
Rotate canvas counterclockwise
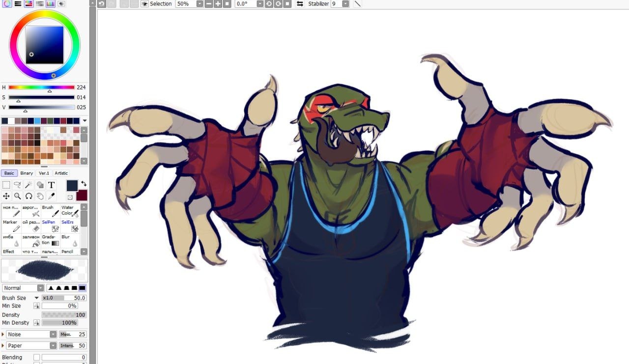pos(269,3)
